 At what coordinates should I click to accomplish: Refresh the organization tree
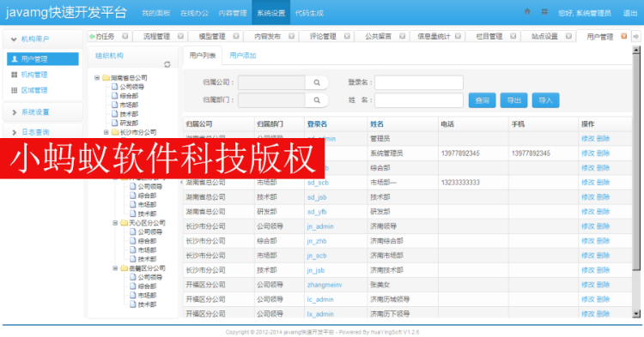pyautogui.click(x=167, y=64)
